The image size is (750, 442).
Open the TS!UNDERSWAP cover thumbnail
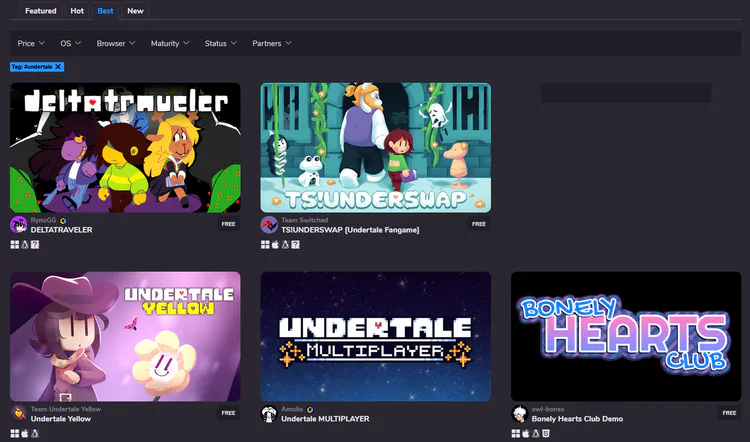point(375,147)
